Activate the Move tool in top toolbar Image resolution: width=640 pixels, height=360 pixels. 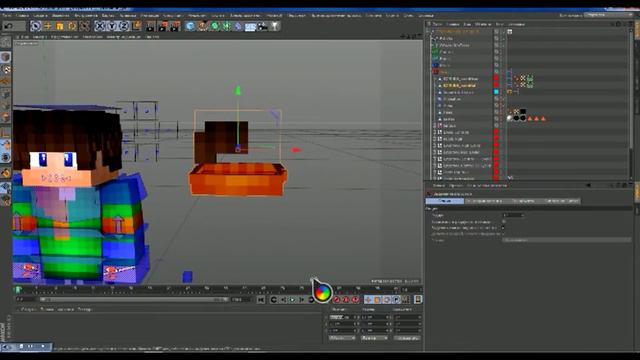[x=48, y=26]
